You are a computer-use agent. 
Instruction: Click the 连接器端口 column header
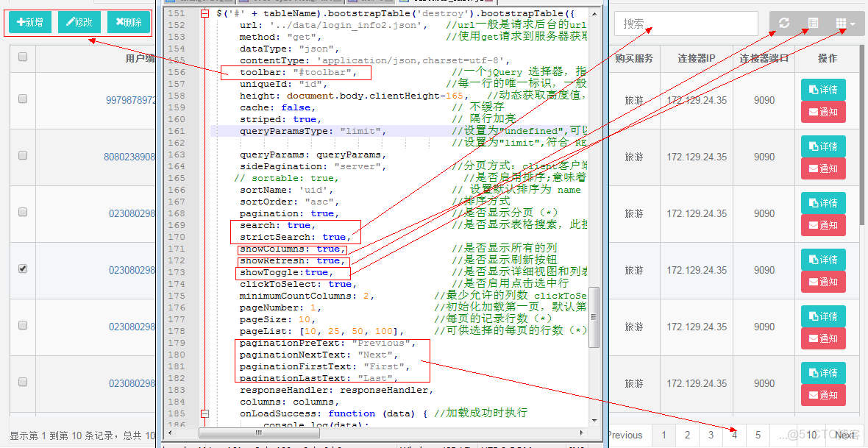pyautogui.click(x=764, y=58)
